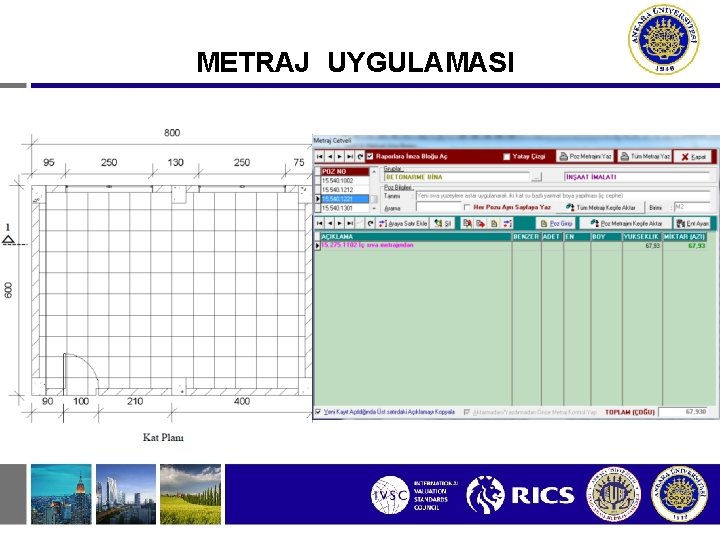Toggle Yeni Kayıt Açıldığında Açıklamayı Kopyala checkbox

click(x=318, y=412)
